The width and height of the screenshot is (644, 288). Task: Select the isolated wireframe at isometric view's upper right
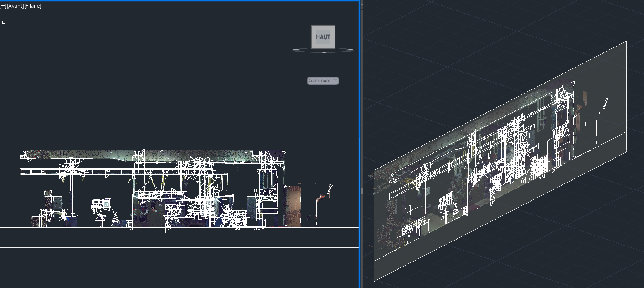tap(605, 103)
